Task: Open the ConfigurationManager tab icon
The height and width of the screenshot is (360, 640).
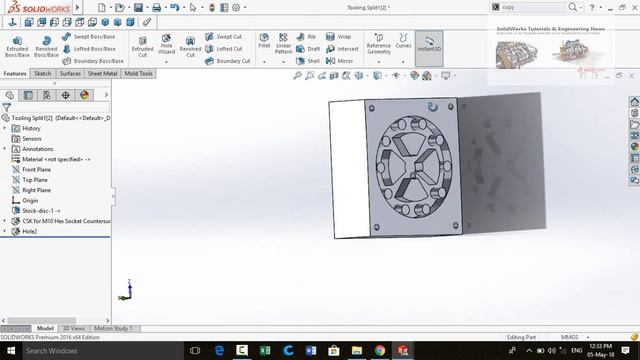Action: coord(47,95)
